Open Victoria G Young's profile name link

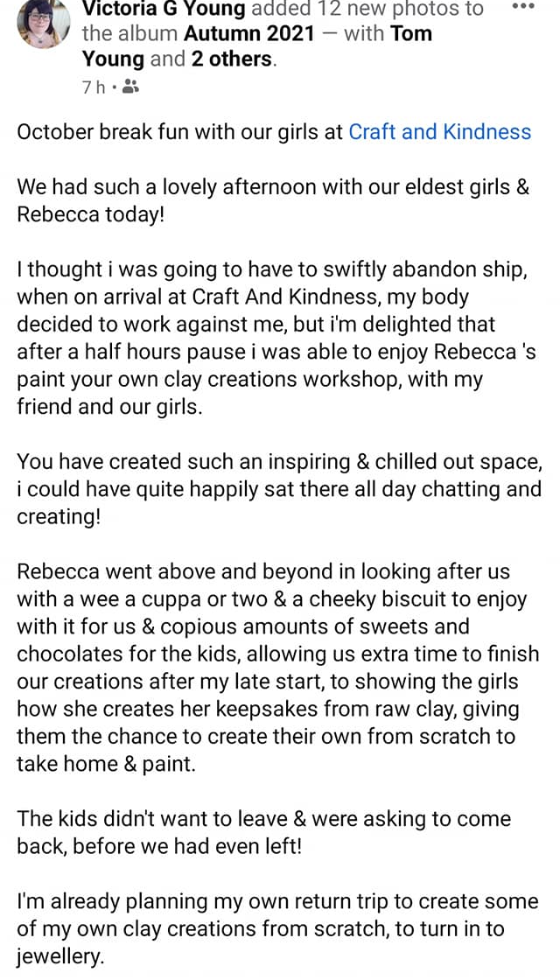[x=164, y=10]
